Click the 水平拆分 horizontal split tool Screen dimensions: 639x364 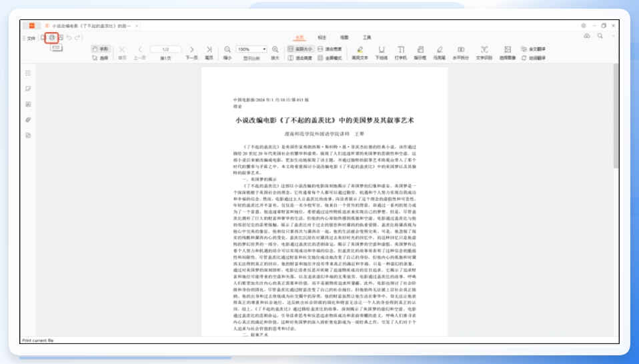(x=460, y=53)
